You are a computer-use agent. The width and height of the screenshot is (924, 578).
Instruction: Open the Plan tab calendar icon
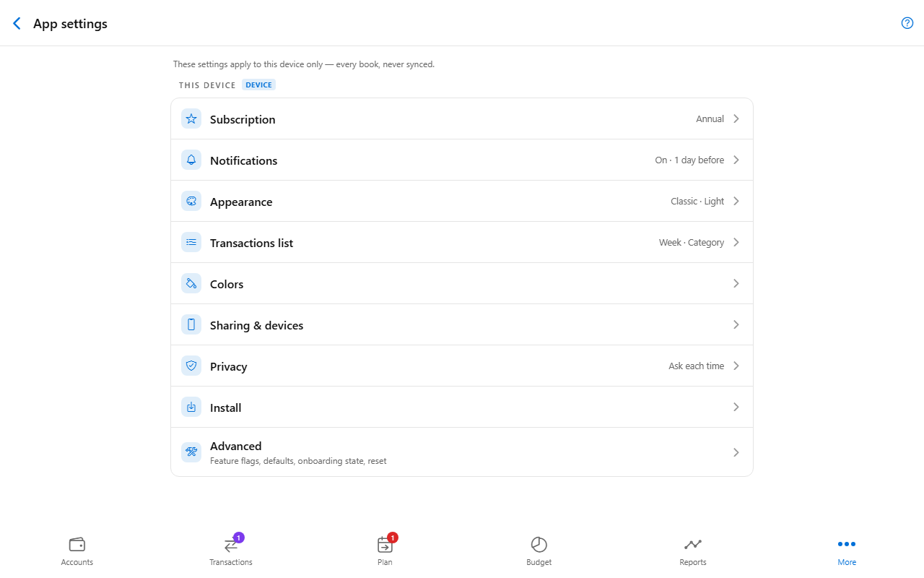tap(385, 545)
